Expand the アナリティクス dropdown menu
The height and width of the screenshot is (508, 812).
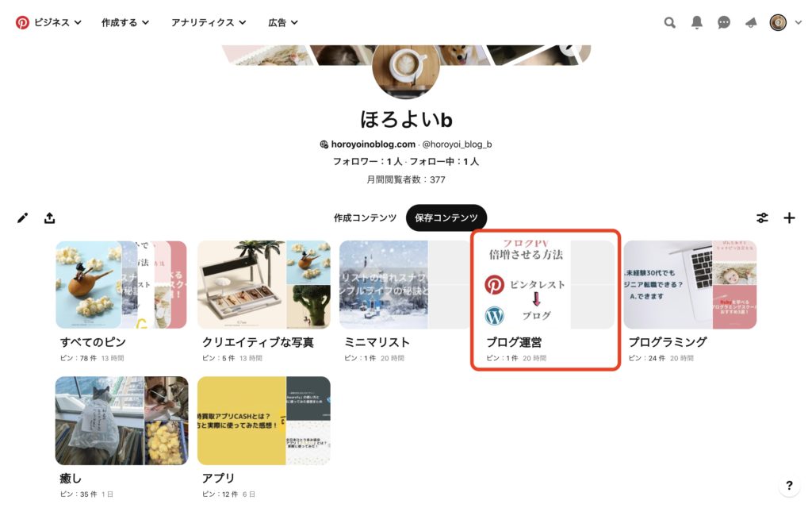pos(209,22)
